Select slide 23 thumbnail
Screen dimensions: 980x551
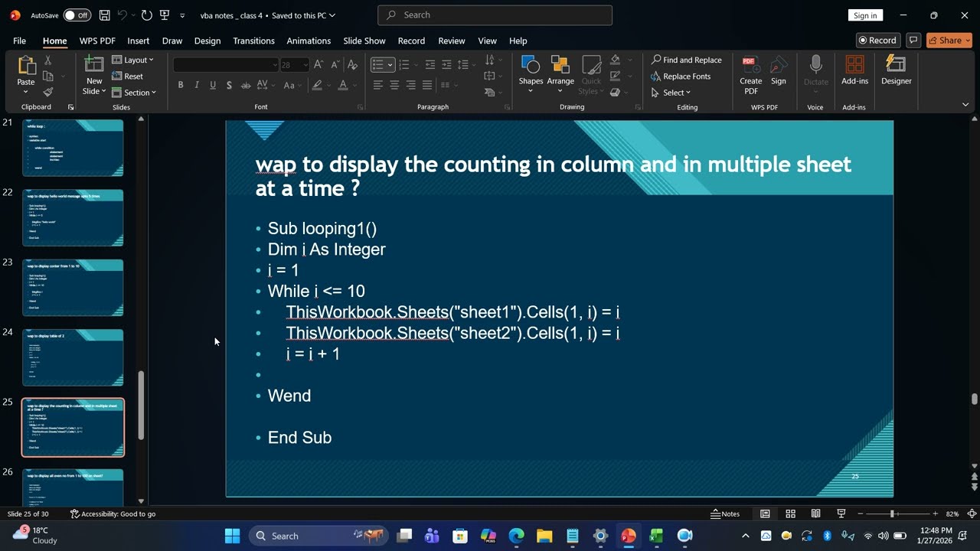73,288
